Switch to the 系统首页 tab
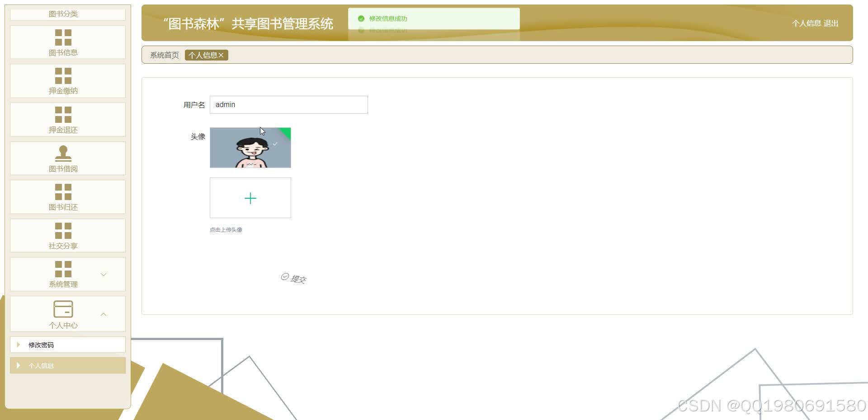 pyautogui.click(x=164, y=55)
